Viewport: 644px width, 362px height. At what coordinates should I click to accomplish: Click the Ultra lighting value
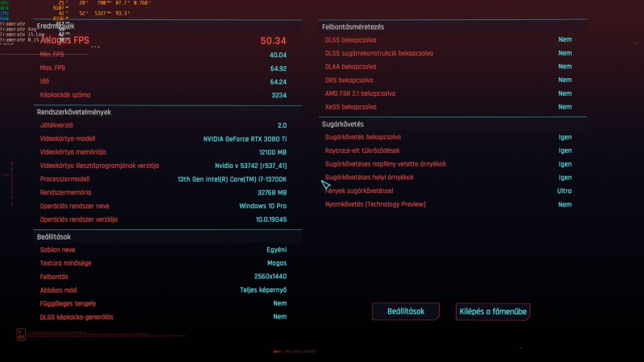(x=564, y=191)
